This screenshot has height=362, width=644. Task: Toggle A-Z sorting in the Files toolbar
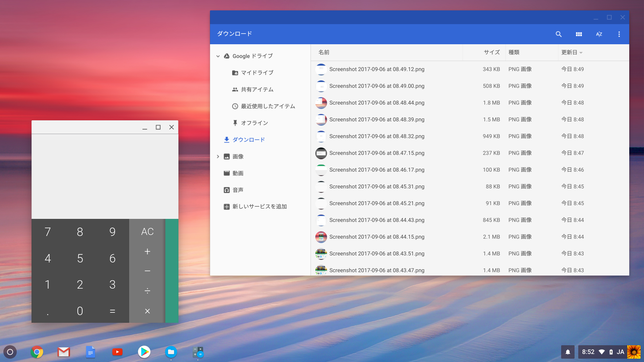(599, 34)
